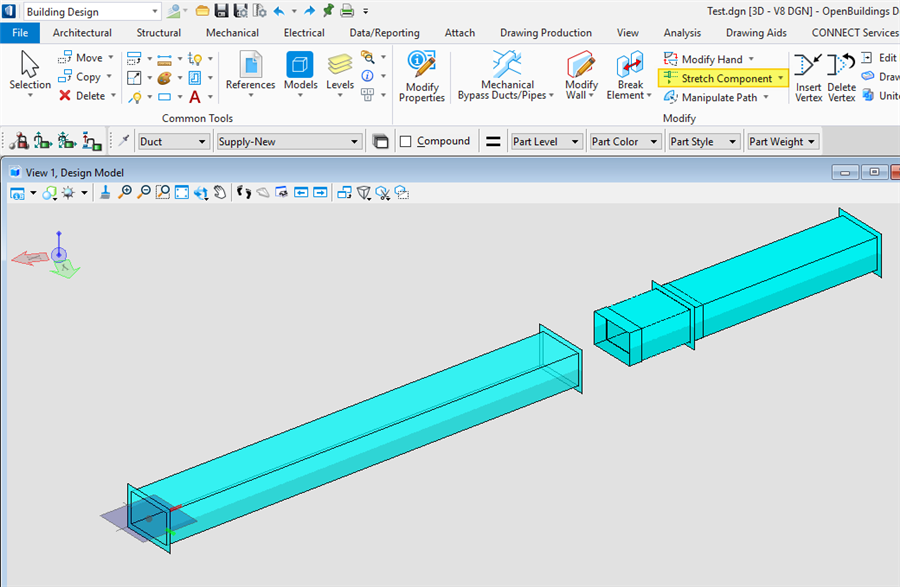This screenshot has width=900, height=587.
Task: Open the Building Design workflow dropdown
Action: pyautogui.click(x=92, y=12)
